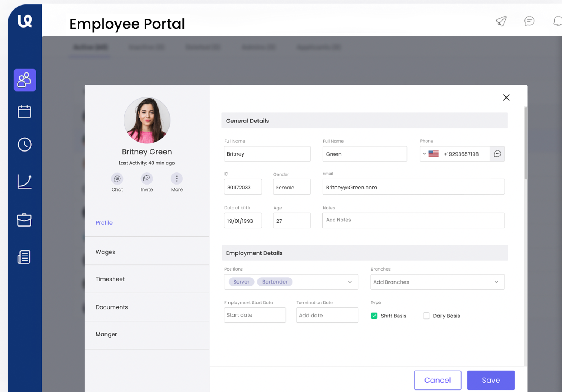Switch to the Wages tab
Viewport: 562px width, 392px height.
pyautogui.click(x=105, y=252)
